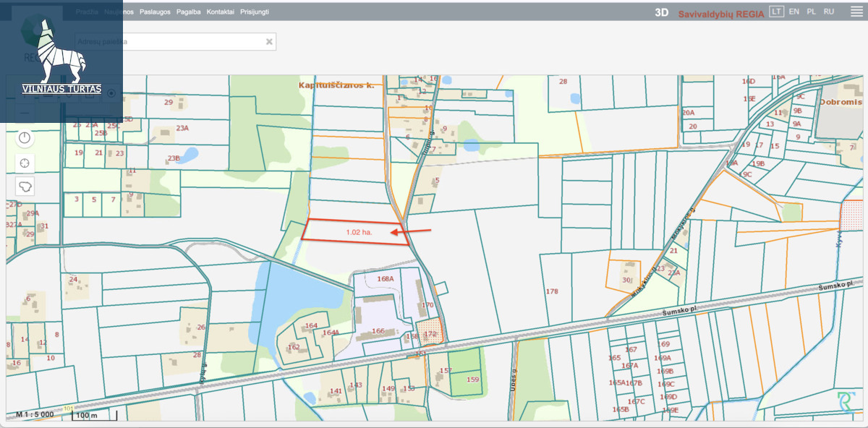Click the M 1 : 5 000 scale label

point(35,415)
